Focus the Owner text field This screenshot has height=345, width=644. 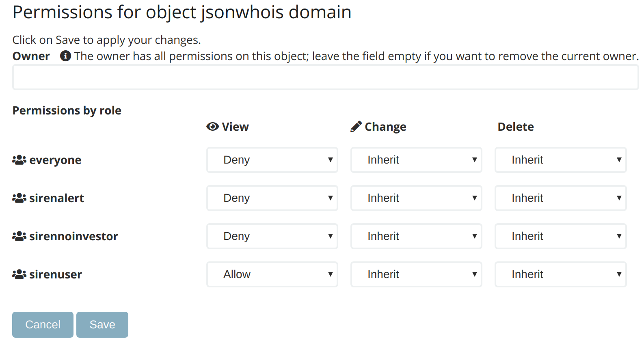(325, 77)
